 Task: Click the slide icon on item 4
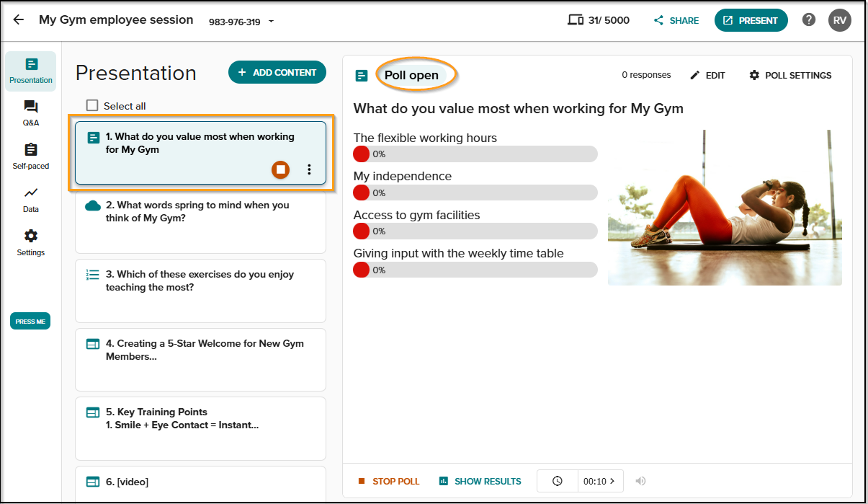(93, 344)
